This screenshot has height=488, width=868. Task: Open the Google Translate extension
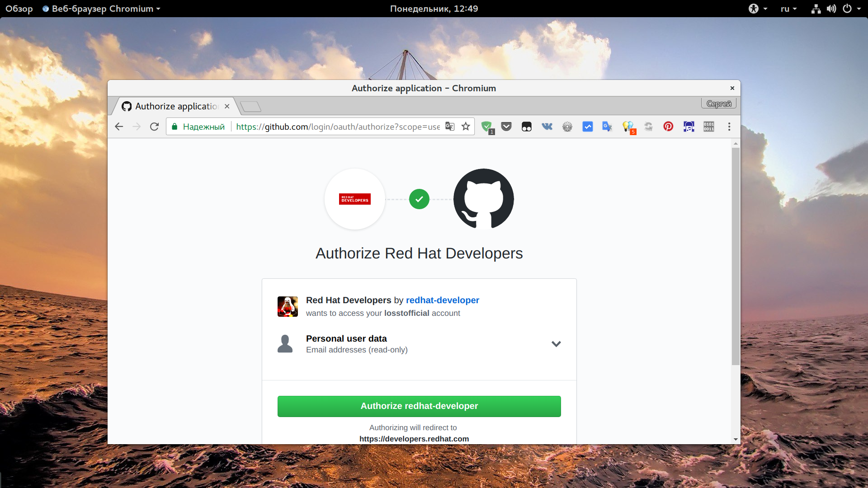(x=607, y=127)
